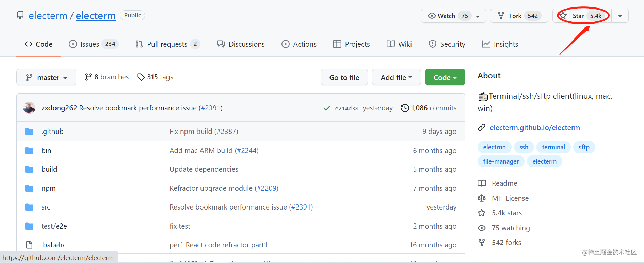
Task: Click the tag icon next to 315 tags
Action: pyautogui.click(x=141, y=77)
